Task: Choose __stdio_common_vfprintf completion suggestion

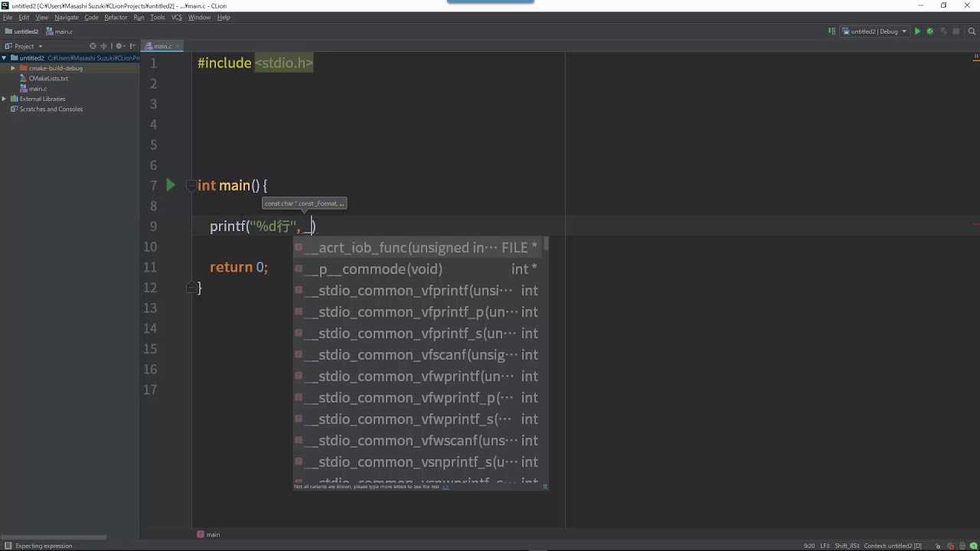Action: pos(418,290)
